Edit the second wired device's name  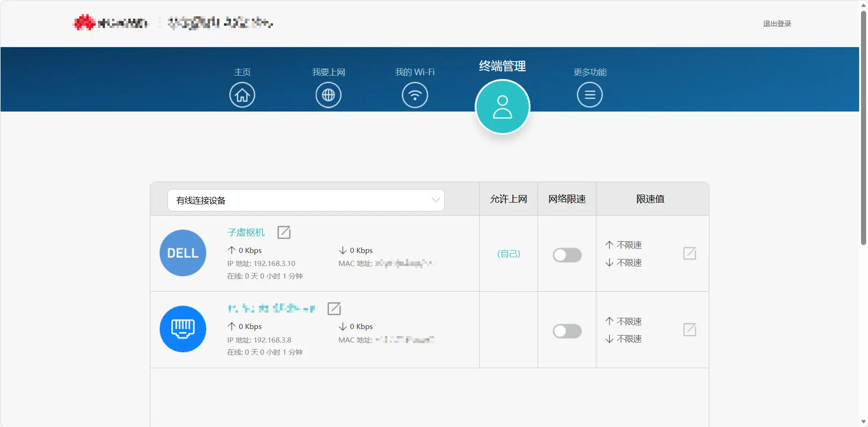tap(334, 308)
